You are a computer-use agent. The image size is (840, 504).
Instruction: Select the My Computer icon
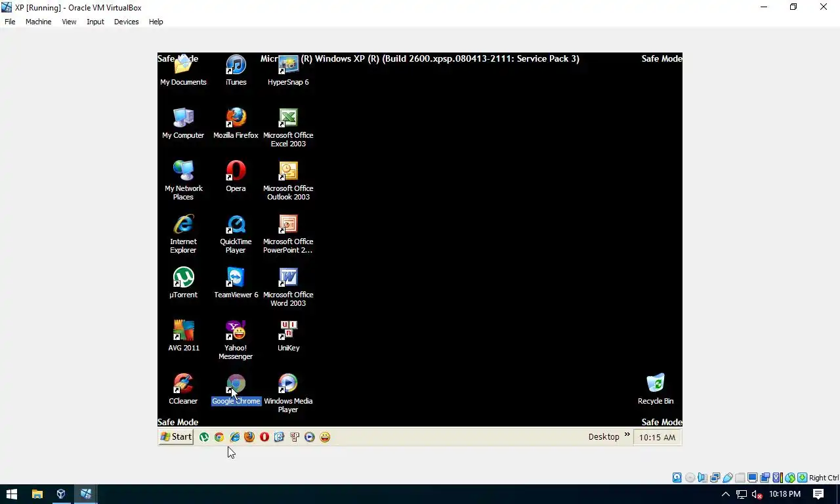tap(183, 123)
